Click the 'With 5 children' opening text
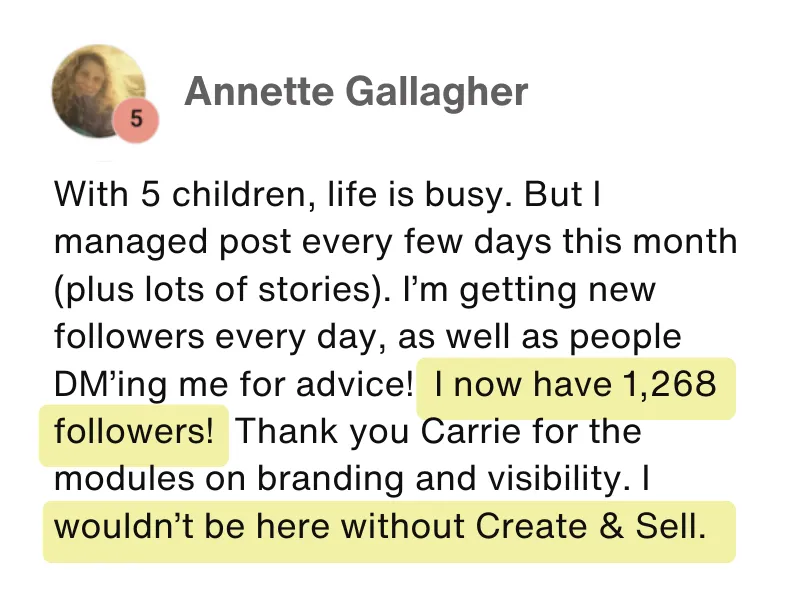The height and width of the screenshot is (600, 800). pos(184,194)
